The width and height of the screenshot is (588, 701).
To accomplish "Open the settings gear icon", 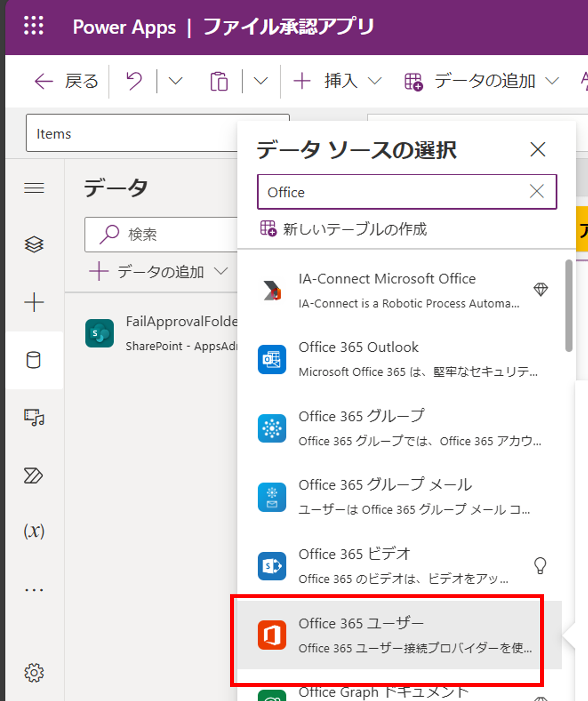I will coord(34,673).
